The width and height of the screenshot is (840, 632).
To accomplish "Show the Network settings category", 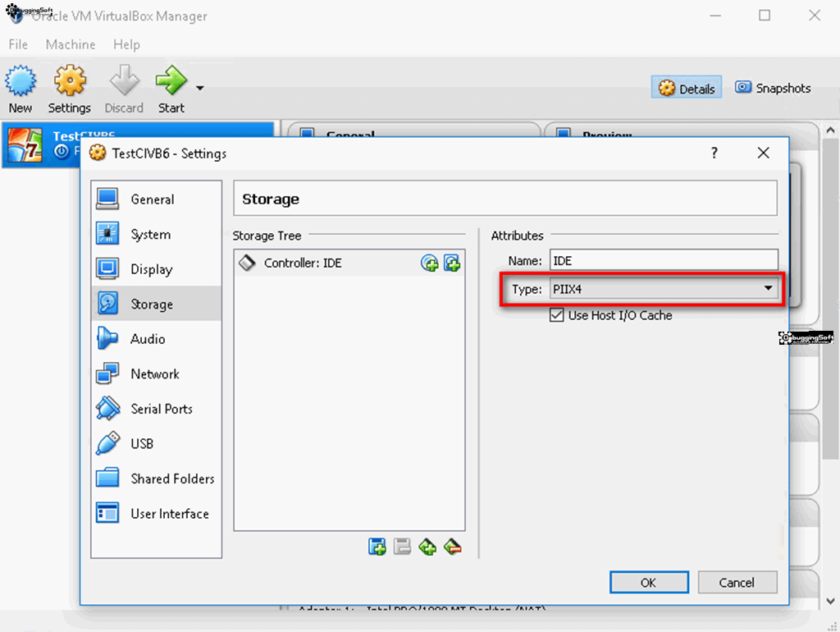I will pyautogui.click(x=157, y=373).
